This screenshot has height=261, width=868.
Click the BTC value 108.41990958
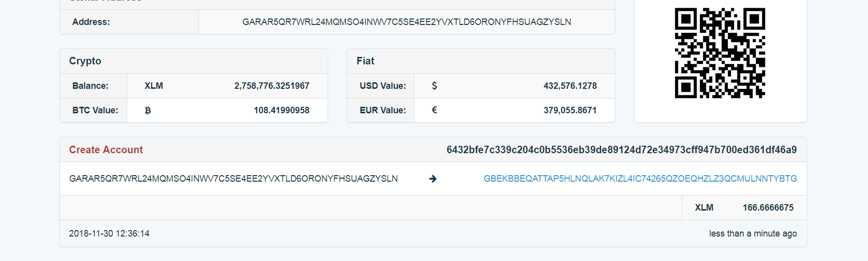281,110
